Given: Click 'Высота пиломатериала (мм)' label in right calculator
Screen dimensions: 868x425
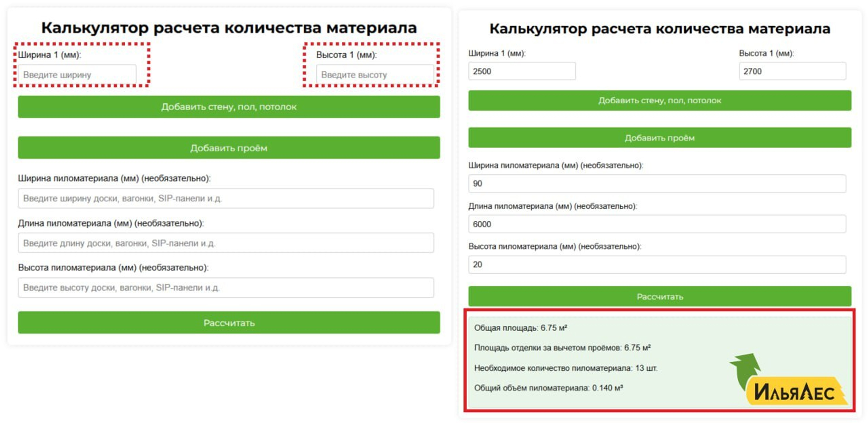Looking at the screenshot, I should pos(555,247).
